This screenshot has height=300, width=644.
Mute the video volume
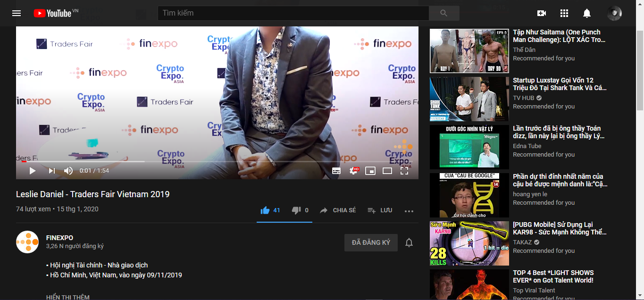pos(68,171)
